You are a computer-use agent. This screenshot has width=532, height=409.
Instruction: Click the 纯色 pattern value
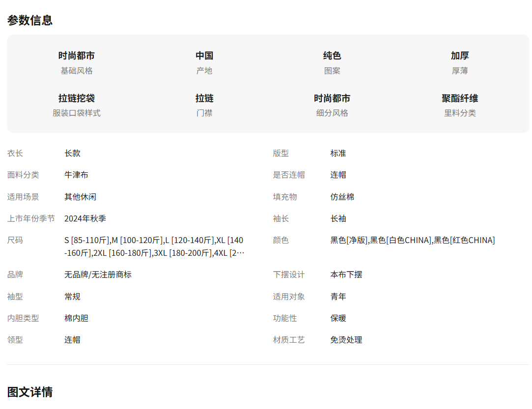332,56
